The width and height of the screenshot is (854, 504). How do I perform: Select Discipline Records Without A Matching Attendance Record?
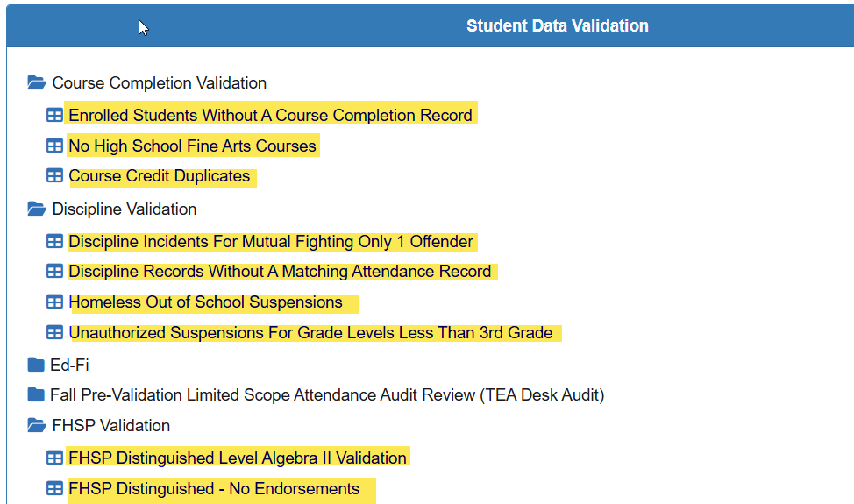[280, 272]
